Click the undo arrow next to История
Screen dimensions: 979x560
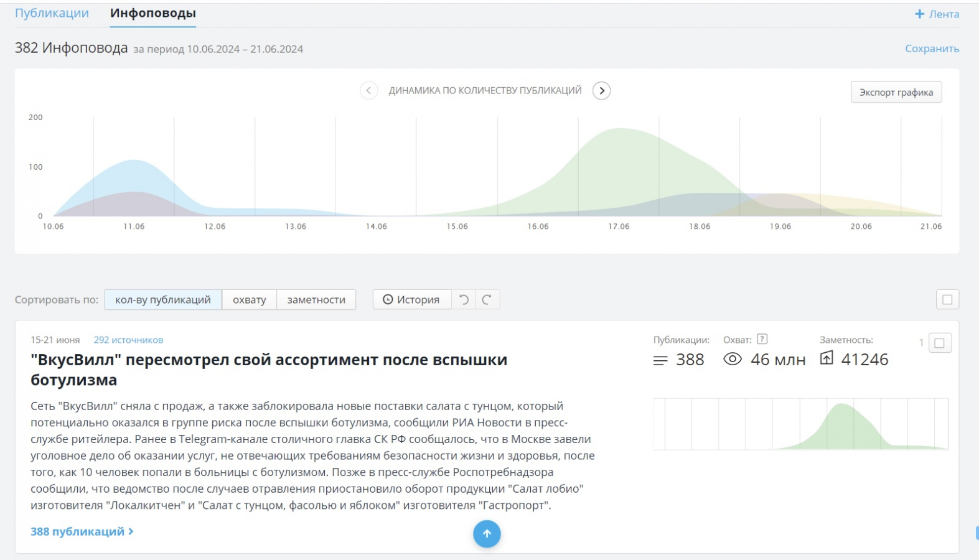(x=464, y=300)
